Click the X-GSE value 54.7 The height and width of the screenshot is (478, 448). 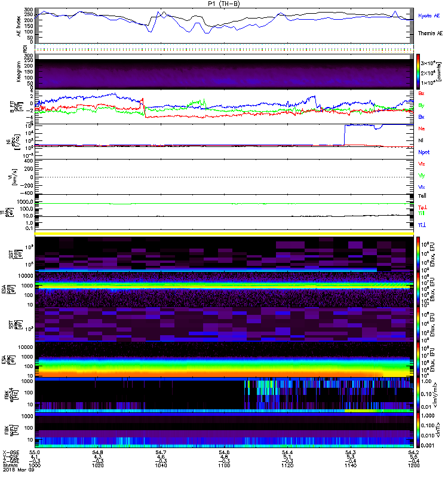point(161,452)
